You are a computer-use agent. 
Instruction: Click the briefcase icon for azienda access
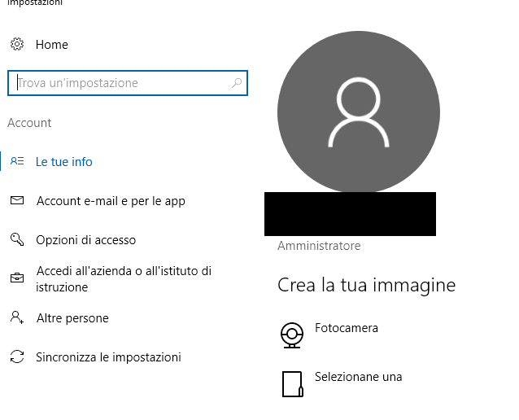pos(17,278)
